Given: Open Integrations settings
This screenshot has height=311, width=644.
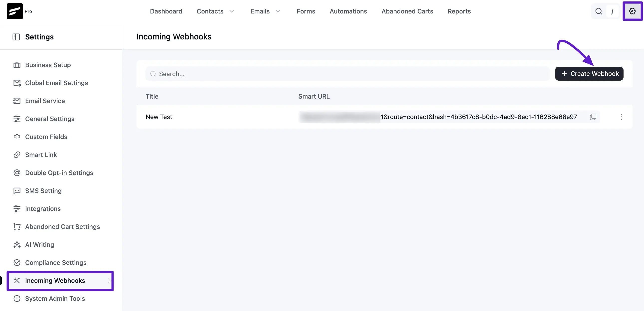Looking at the screenshot, I should coord(43,209).
